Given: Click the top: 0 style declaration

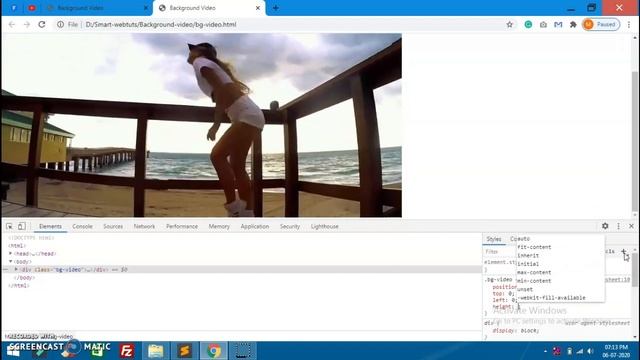Looking at the screenshot, I should pos(503,293).
